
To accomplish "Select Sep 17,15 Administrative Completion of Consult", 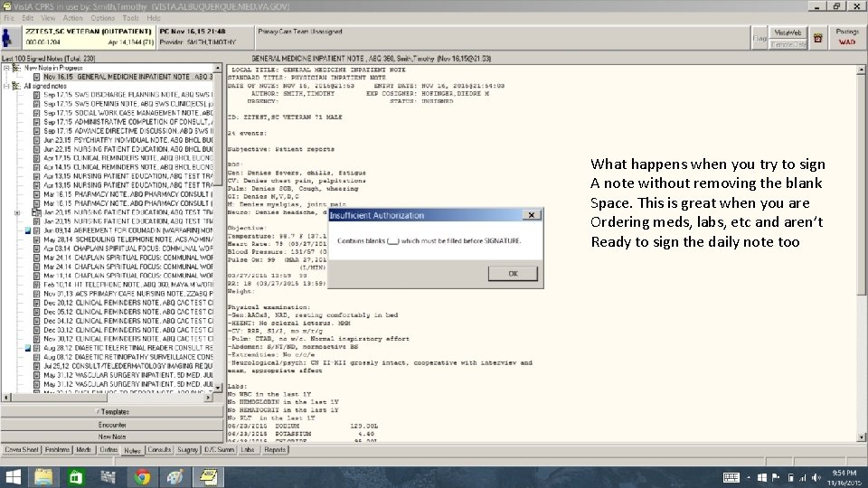I will 127,122.
